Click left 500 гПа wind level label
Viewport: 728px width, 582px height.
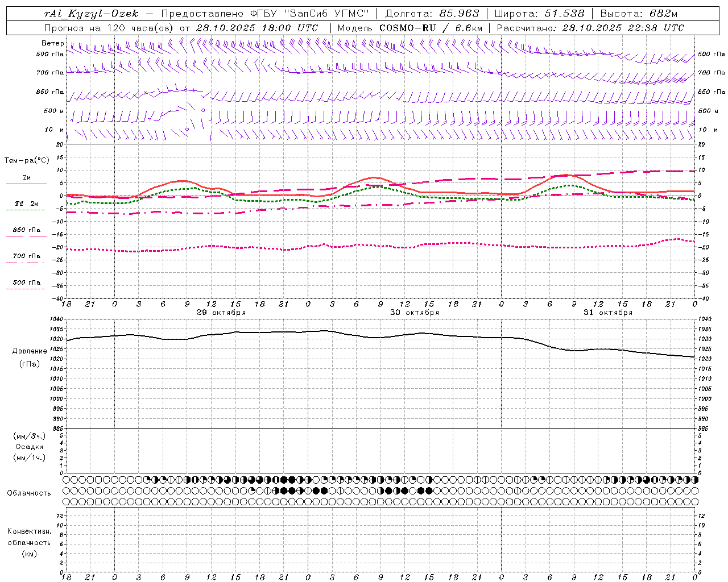click(50, 54)
